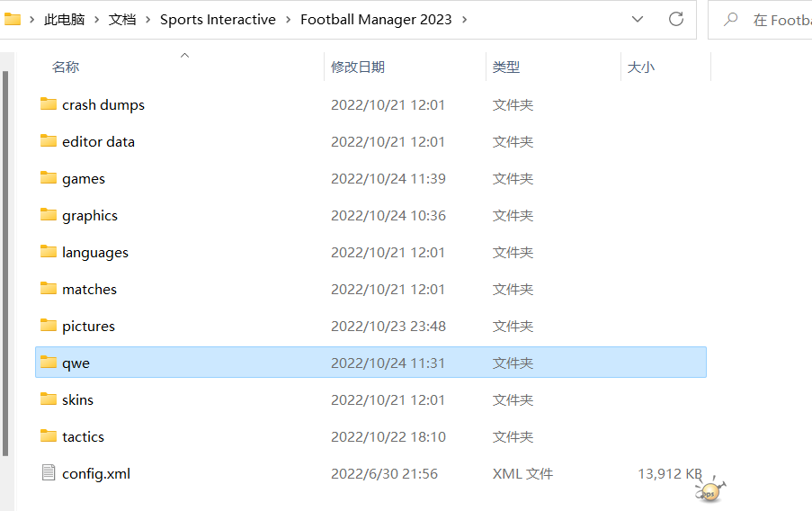Expand the chevron after 此电脑
Viewport: 812px width, 511px height.
[x=97, y=20]
